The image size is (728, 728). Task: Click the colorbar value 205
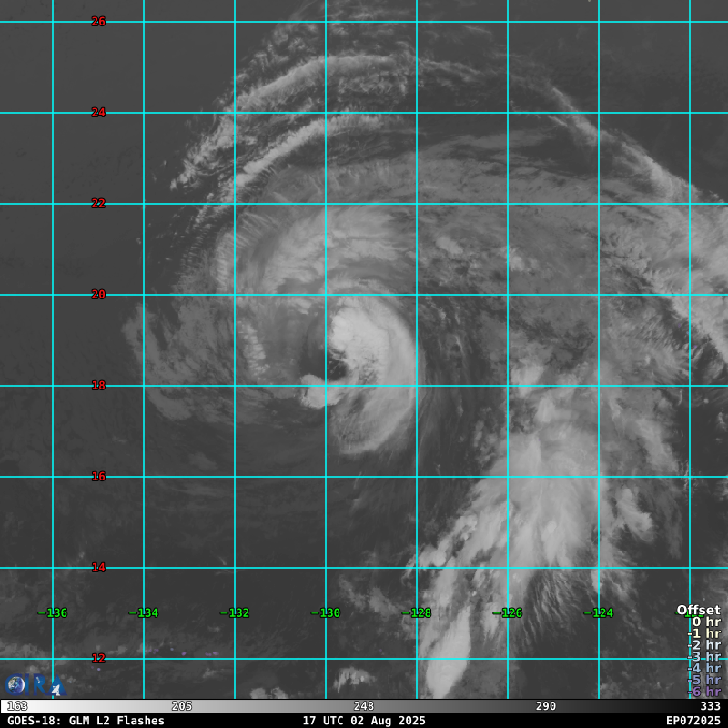point(181,706)
